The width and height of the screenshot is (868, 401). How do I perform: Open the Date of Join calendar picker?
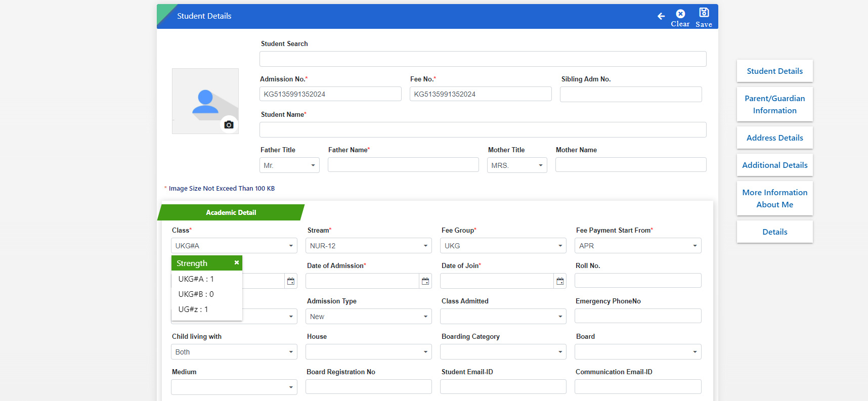560,281
